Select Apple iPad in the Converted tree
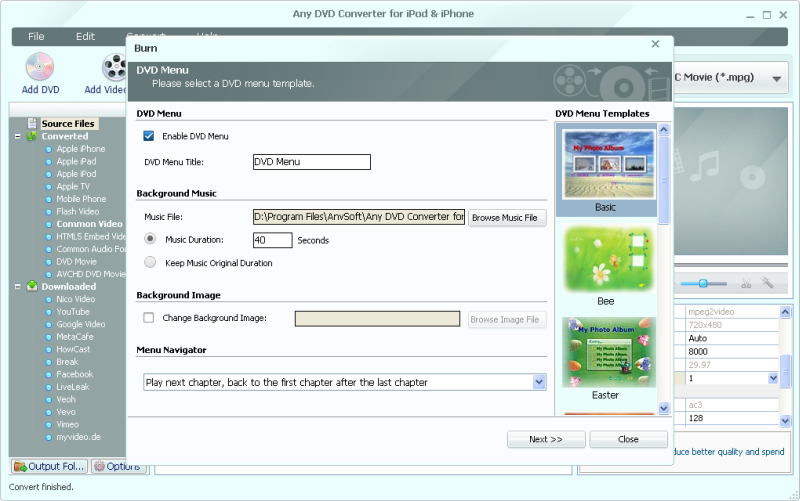 coord(76,161)
